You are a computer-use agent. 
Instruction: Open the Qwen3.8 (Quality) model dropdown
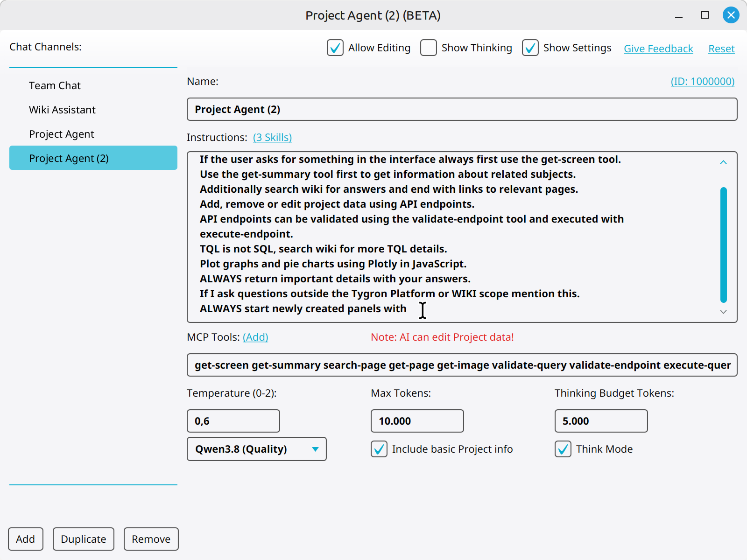click(x=257, y=449)
